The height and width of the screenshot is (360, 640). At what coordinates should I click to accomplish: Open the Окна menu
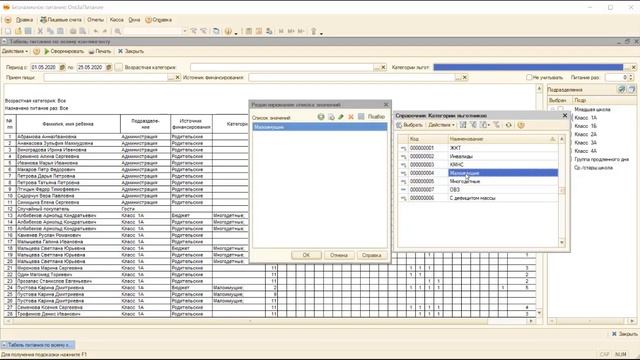coord(134,20)
